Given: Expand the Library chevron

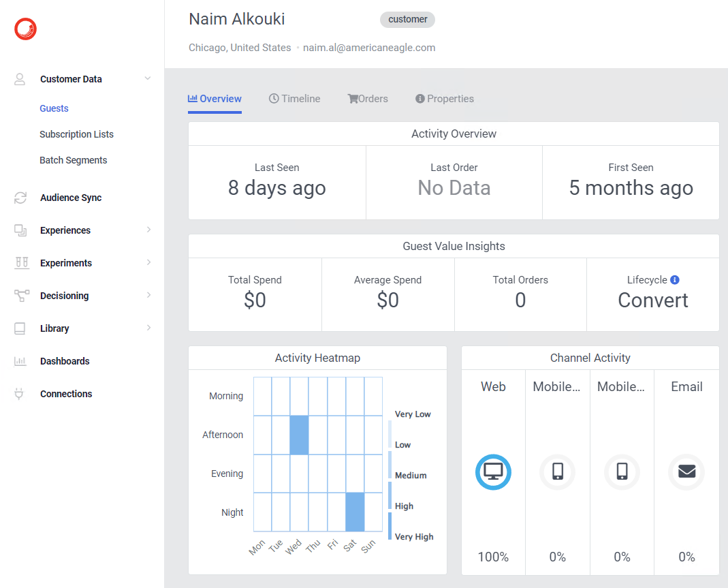Looking at the screenshot, I should click(148, 328).
